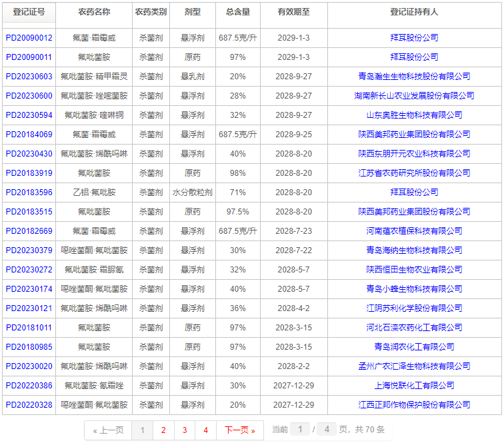Open holder 河南蕴农植保科技有限公司
Viewport: 504px width, 445px height.
click(414, 231)
